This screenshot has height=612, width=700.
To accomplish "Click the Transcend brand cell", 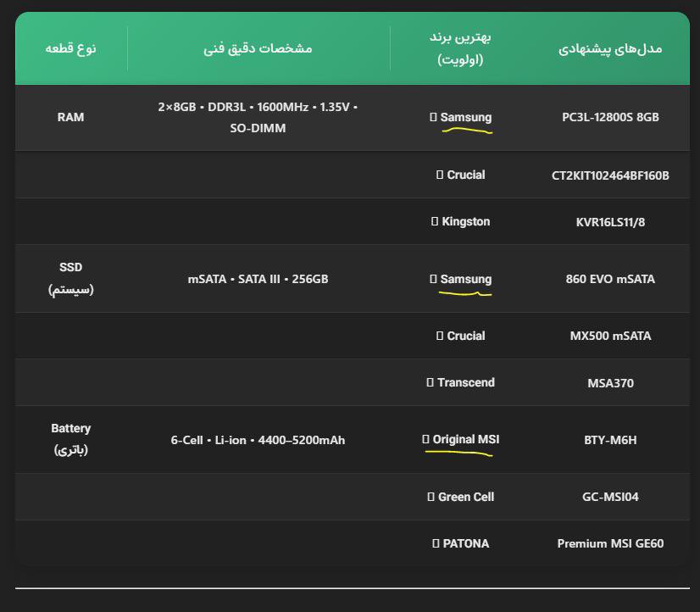I will point(460,382).
